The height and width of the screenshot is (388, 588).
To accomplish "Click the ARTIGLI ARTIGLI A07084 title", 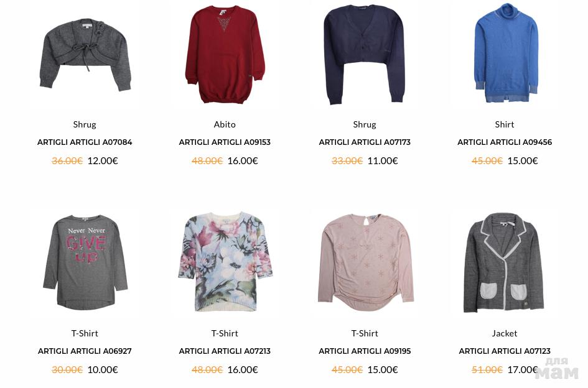I will (x=85, y=142).
